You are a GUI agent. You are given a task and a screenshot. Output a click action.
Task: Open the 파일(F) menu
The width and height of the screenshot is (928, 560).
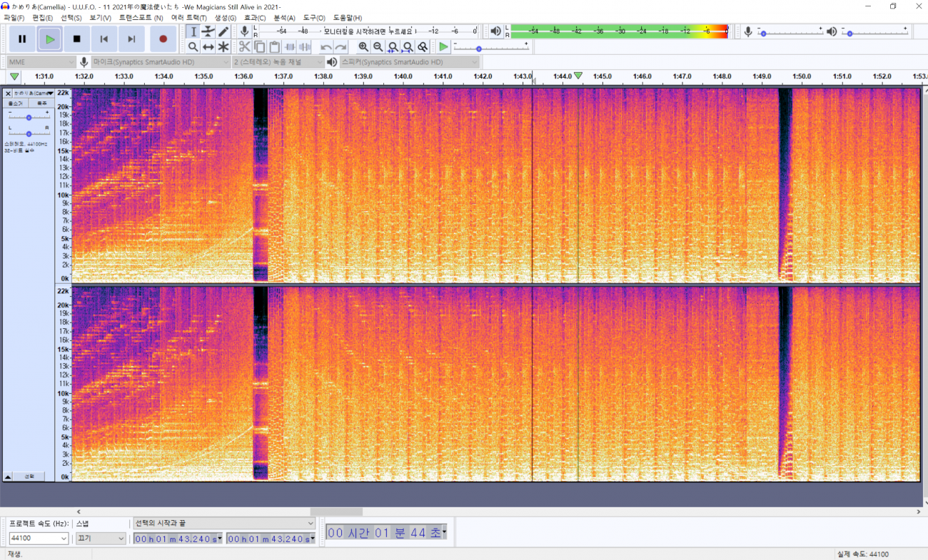tap(14, 17)
